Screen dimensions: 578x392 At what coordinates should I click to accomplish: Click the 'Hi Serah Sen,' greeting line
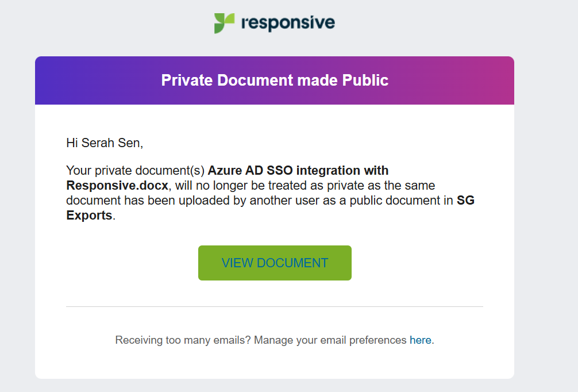[105, 143]
